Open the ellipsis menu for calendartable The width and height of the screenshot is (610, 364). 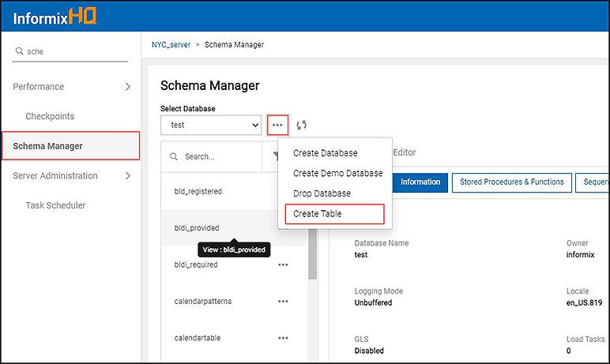(283, 338)
